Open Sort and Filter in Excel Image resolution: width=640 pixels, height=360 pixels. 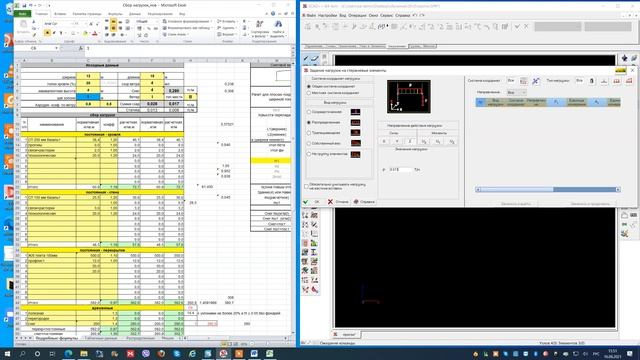pyautogui.click(x=260, y=29)
